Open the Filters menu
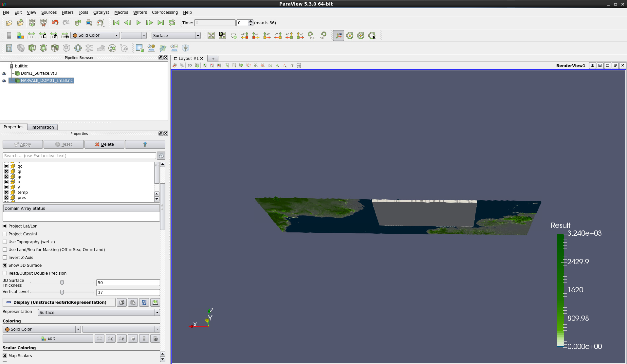 67,12
